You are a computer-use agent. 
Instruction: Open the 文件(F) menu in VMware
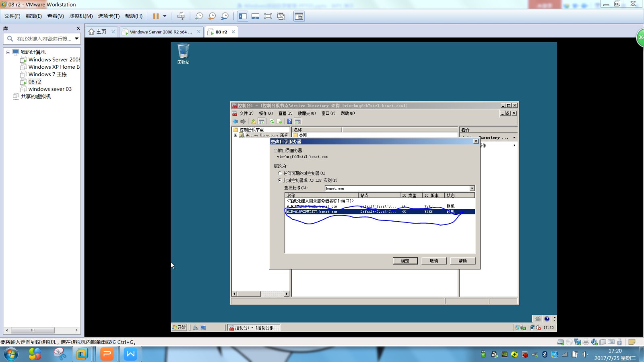12,16
